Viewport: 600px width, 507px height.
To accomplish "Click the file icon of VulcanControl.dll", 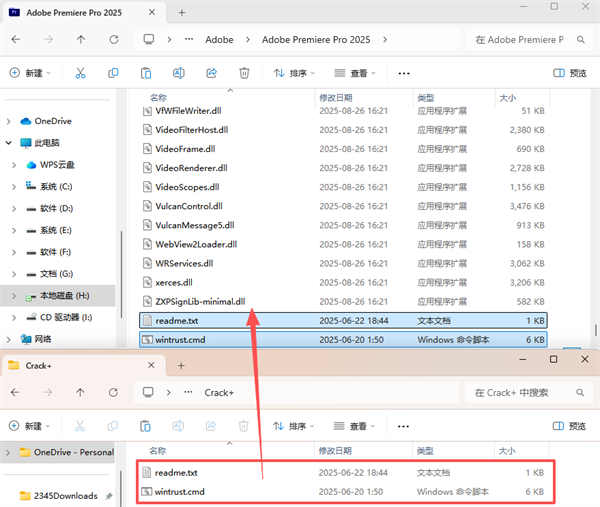I will [x=147, y=206].
